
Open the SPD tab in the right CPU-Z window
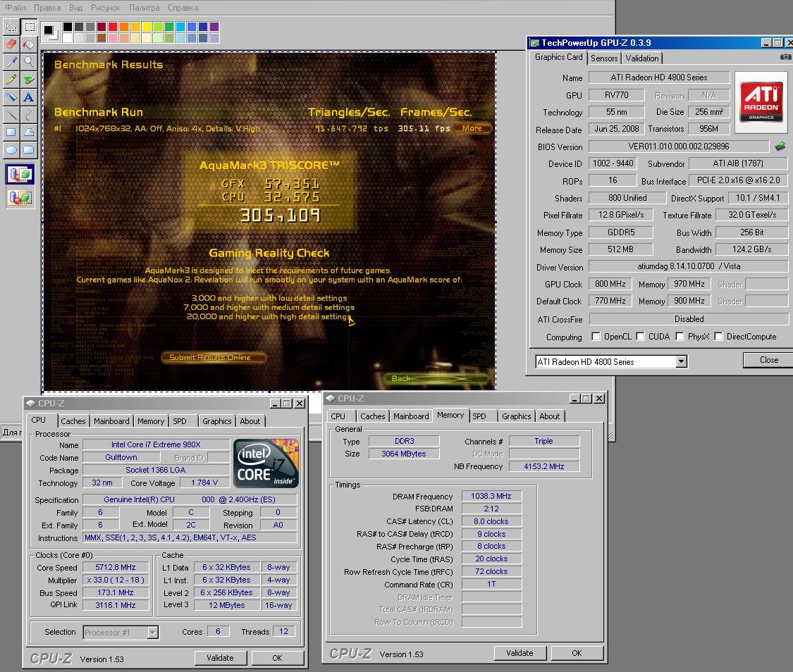[479, 416]
